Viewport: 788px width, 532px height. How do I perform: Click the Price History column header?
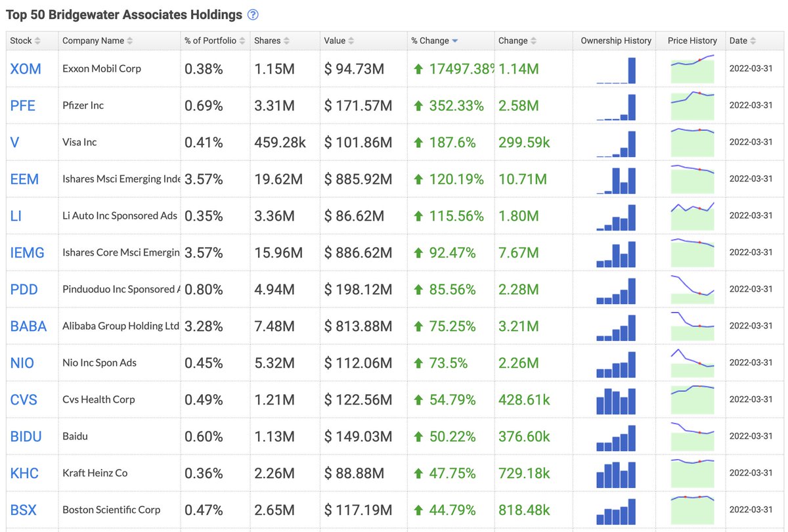692,41
